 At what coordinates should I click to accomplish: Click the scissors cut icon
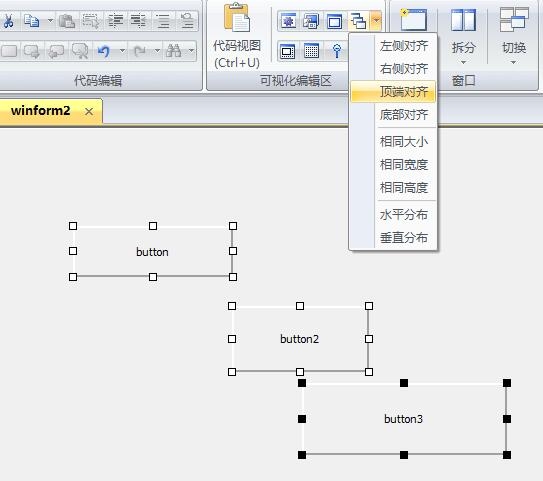[x=8, y=21]
